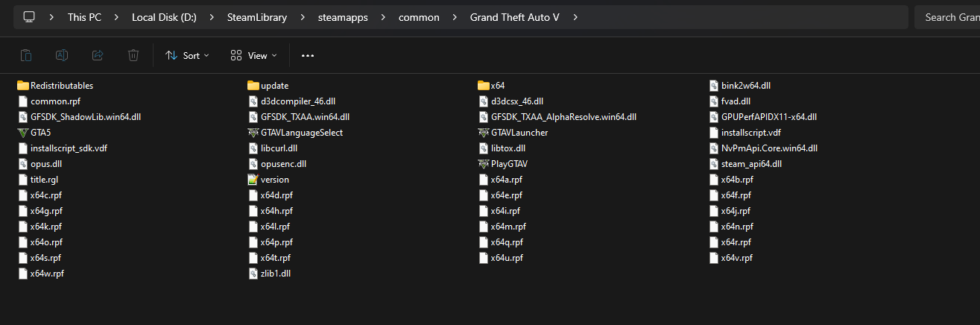Select the GTAVLanguageSelect application icon

point(253,133)
